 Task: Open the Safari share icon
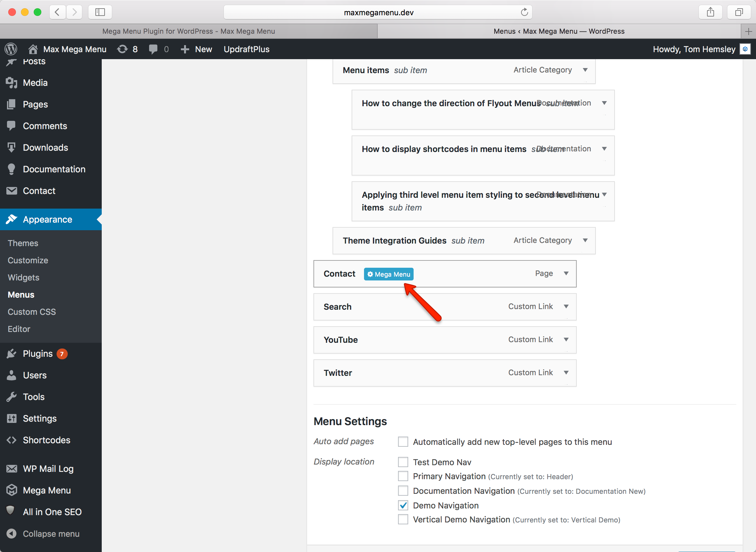click(x=710, y=12)
